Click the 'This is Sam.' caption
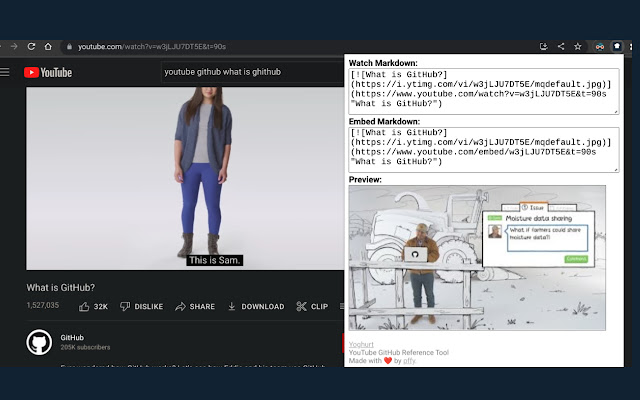Viewport: 640px width, 400px height. 215,260
